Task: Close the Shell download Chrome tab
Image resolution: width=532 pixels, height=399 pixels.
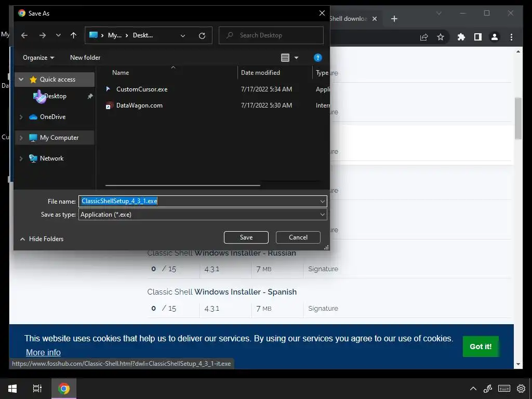Action: pos(375,19)
